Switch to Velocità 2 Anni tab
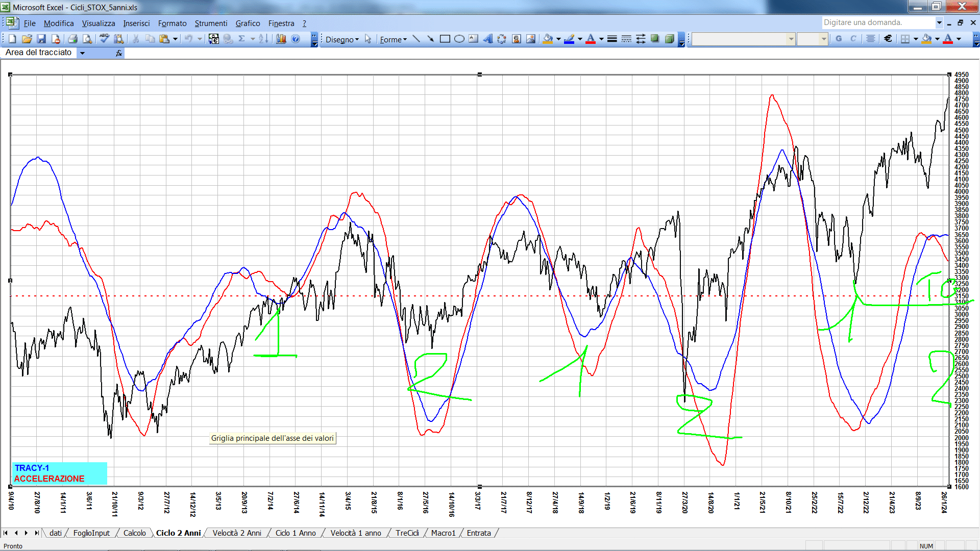 (x=237, y=533)
